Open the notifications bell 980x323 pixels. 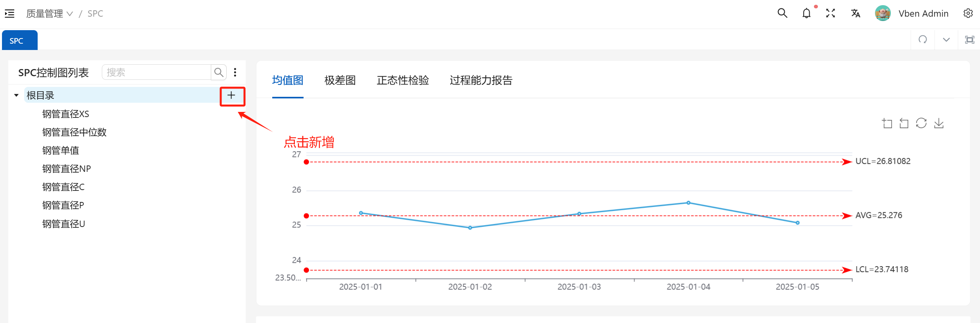click(x=806, y=13)
